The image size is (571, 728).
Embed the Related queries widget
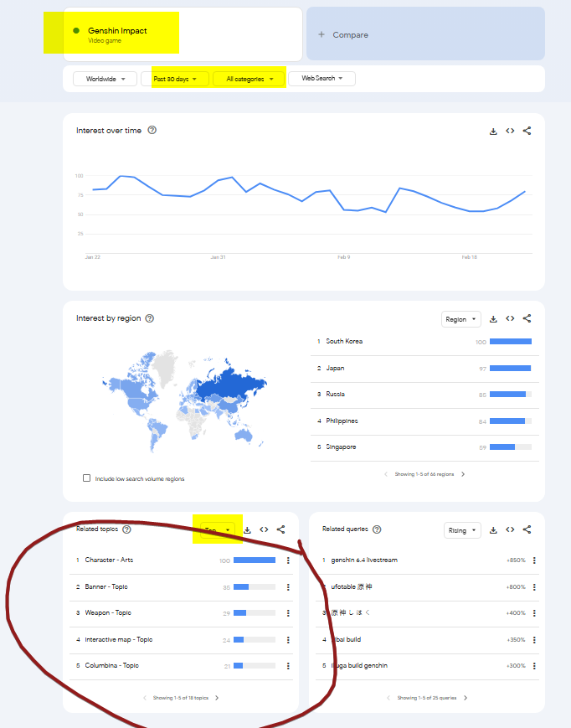point(510,529)
